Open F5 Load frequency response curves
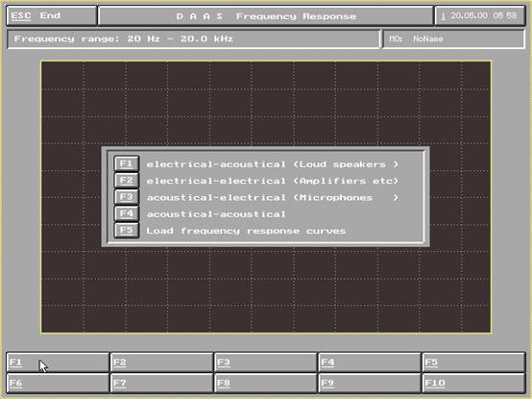The image size is (532, 399). point(127,231)
